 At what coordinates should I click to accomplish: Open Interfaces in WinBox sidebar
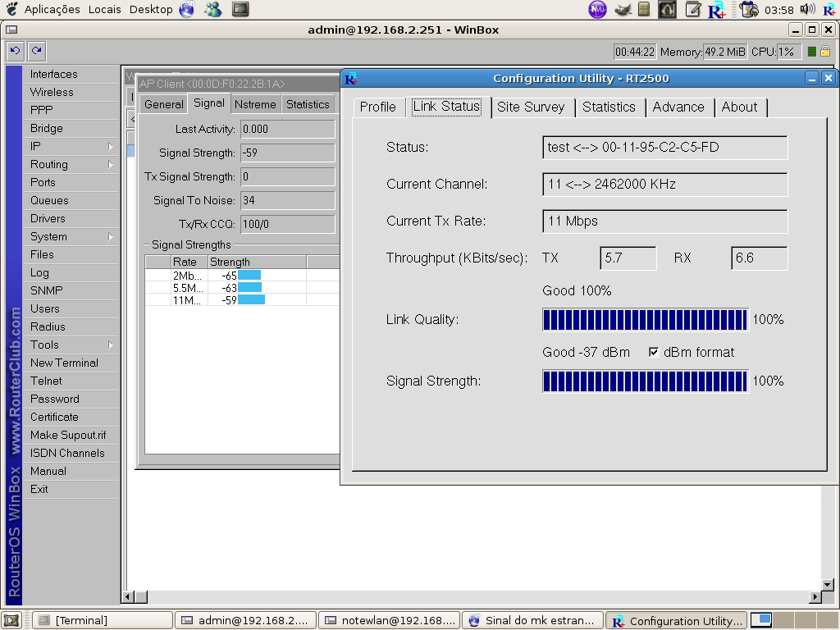click(x=71, y=75)
